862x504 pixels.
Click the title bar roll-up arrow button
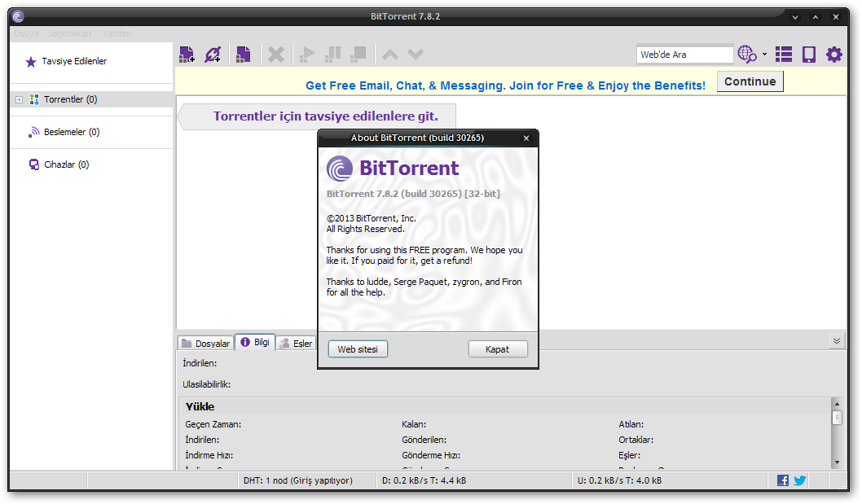click(x=816, y=17)
